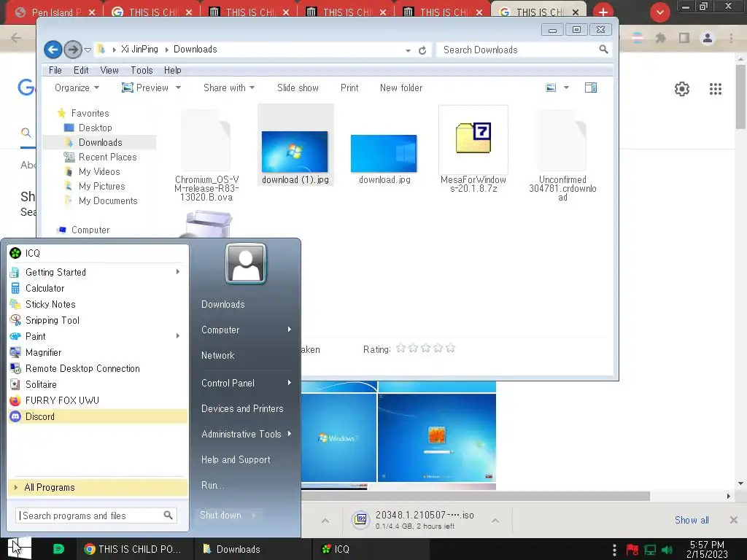
Task: Switch to ICQ taskbar button
Action: (x=371, y=549)
